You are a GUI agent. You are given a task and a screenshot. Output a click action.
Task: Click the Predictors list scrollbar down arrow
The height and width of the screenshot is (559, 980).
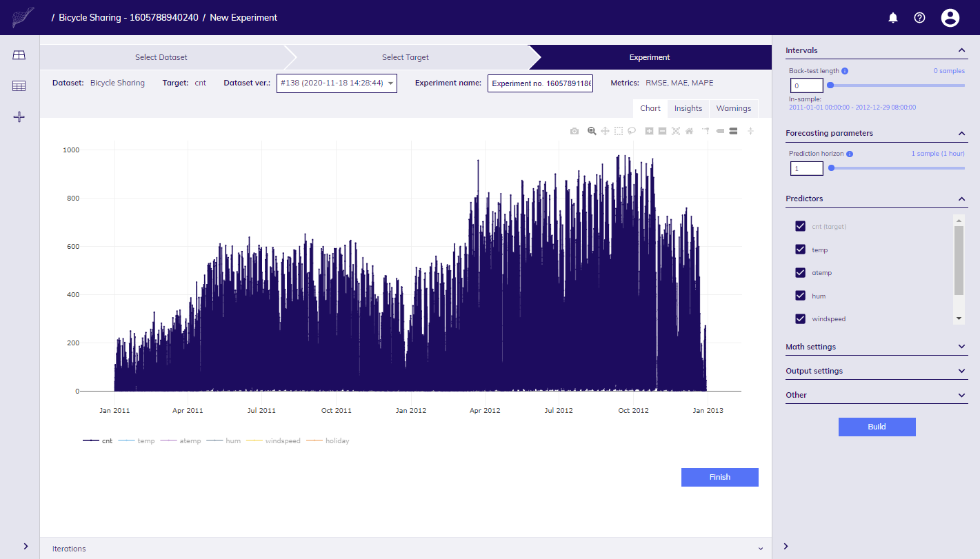point(959,318)
